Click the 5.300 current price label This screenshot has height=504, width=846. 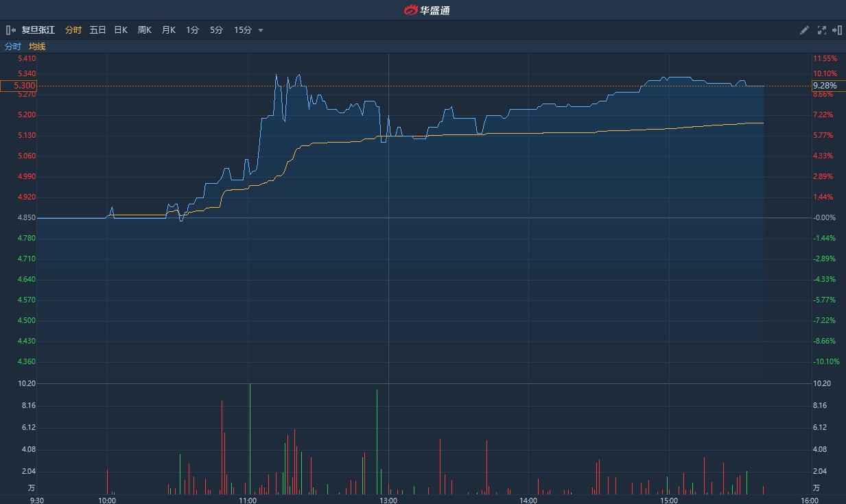coord(19,86)
